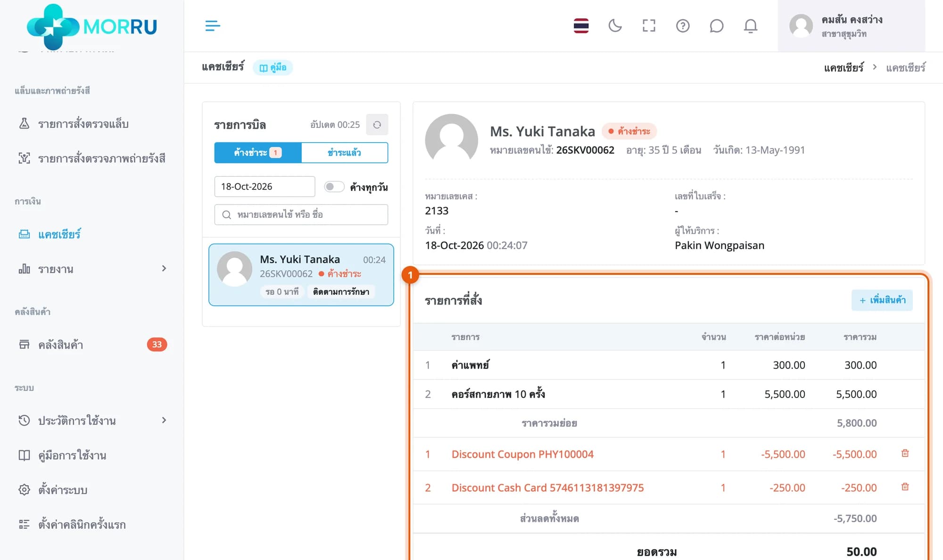Click patient avatar in detail header
This screenshot has height=560, width=943.
[x=451, y=140]
